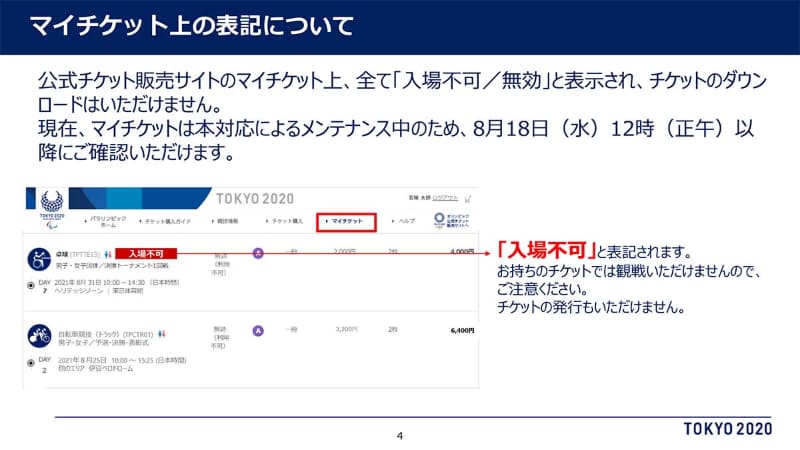Click the 6,400円 total price
The width and height of the screenshot is (800, 450).
pyautogui.click(x=462, y=331)
